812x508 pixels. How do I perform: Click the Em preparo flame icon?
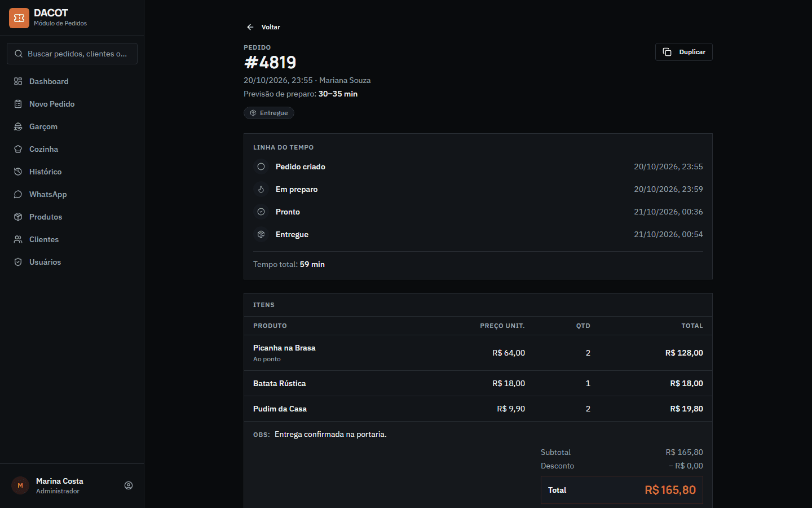click(261, 189)
